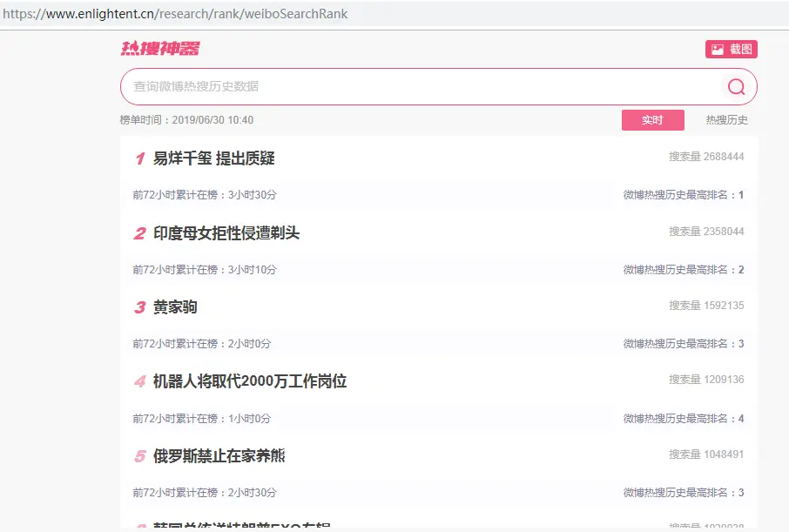This screenshot has width=789, height=532.
Task: Click 前72小时累计在榜：1小时0分 text
Action: [202, 418]
